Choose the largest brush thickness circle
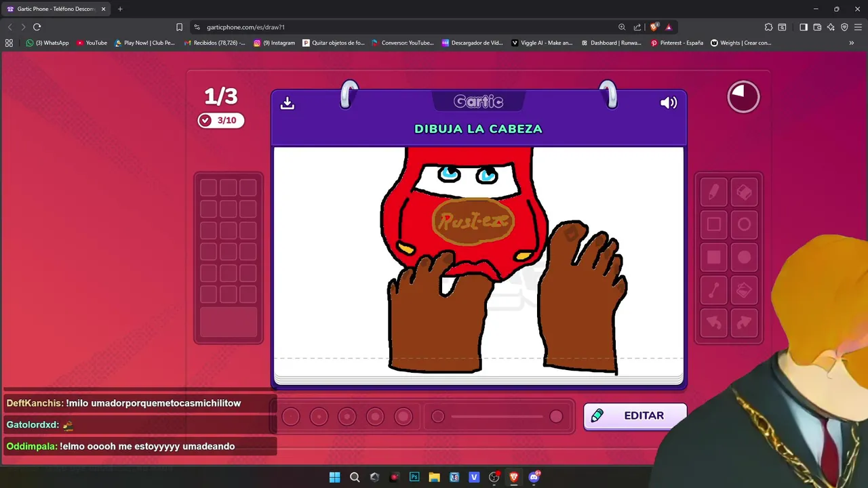868x488 pixels. tap(403, 417)
